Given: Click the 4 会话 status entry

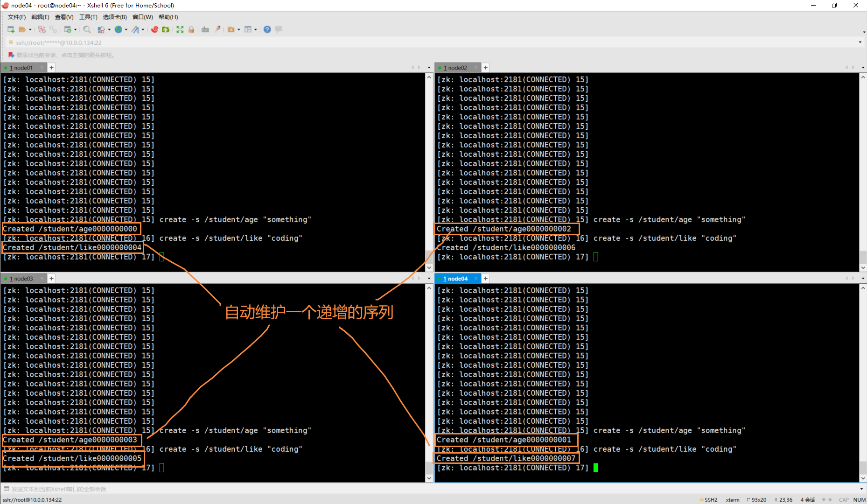Looking at the screenshot, I should [808, 500].
